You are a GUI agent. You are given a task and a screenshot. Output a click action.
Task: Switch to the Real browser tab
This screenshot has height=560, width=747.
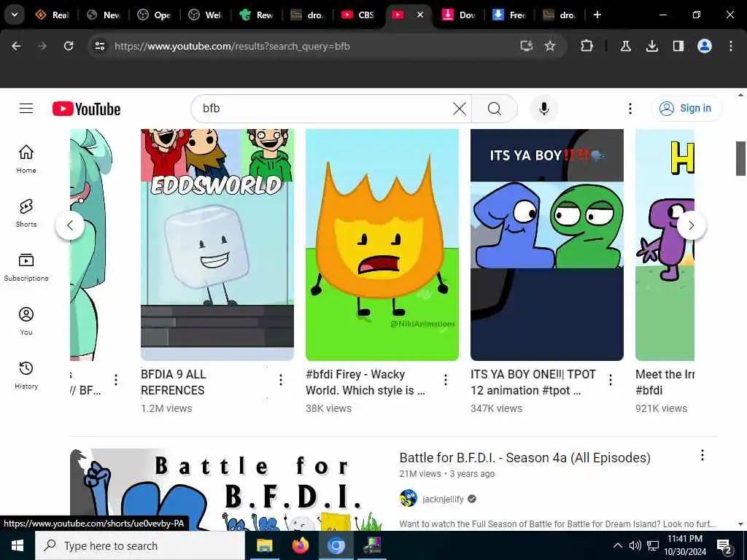[x=53, y=15]
